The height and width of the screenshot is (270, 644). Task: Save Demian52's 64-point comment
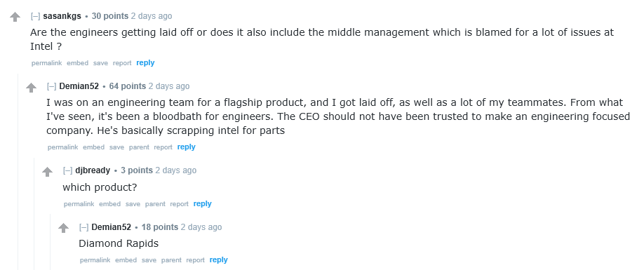pyautogui.click(x=116, y=147)
